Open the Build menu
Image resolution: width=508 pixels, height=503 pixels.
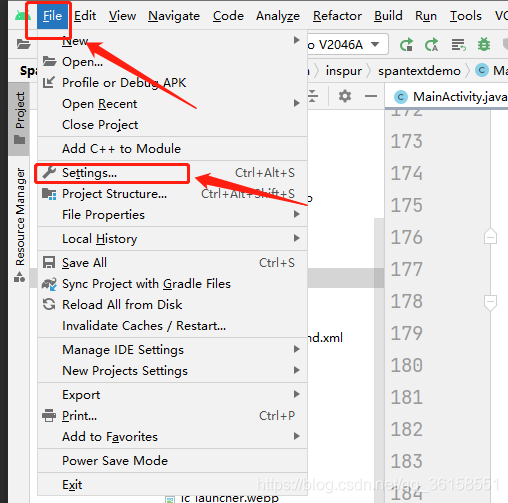(388, 16)
